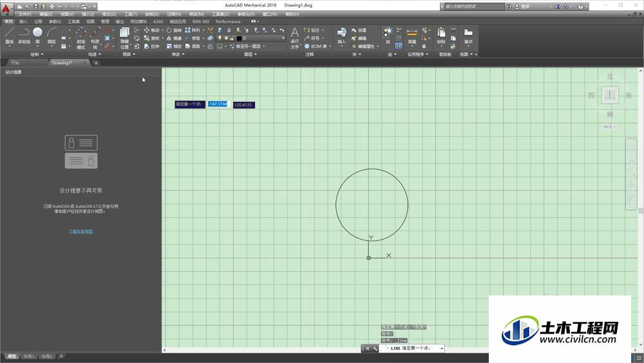Click the Trim (修剪) tool
This screenshot has height=363, width=644.
pos(192,38)
